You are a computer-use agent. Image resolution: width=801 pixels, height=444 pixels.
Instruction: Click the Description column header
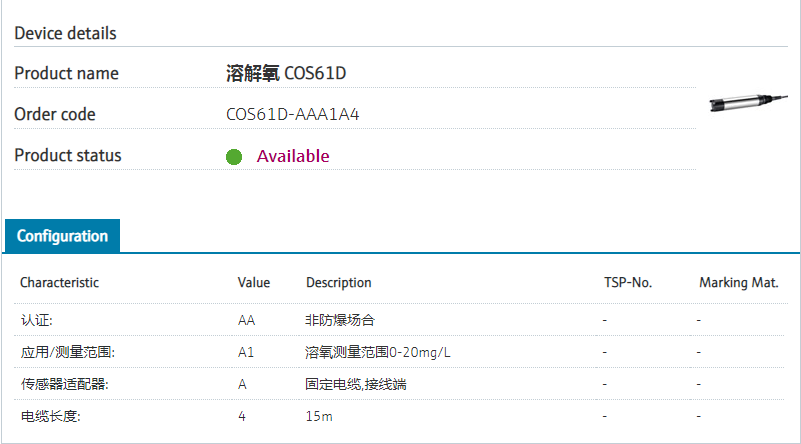point(338,283)
